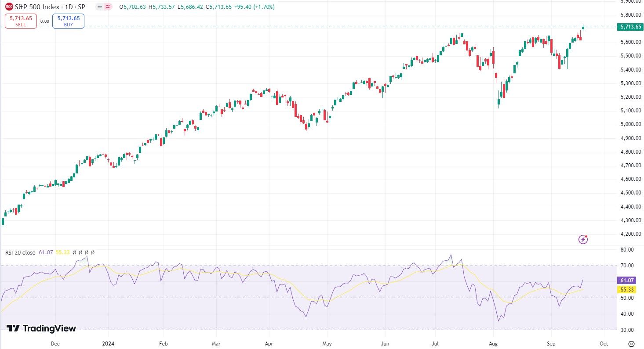Click the last Ø icon in the RSI legend
This screenshot has height=349, width=644.
pos(93,252)
